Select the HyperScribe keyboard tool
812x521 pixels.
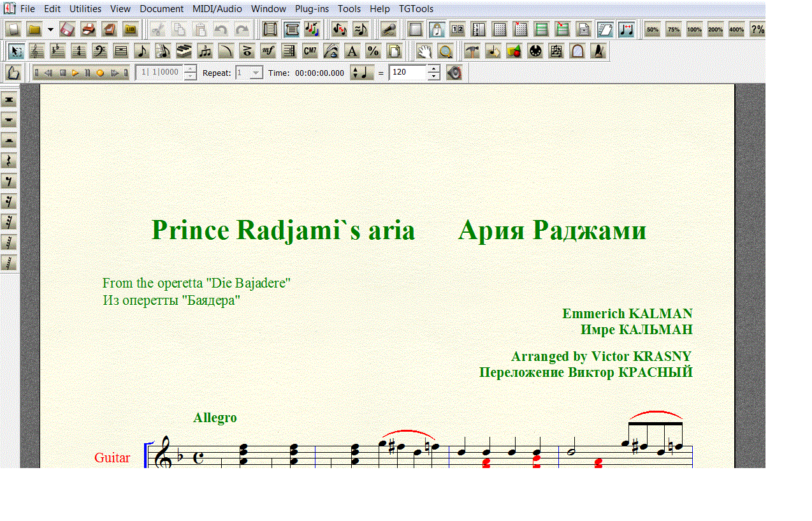[184, 51]
